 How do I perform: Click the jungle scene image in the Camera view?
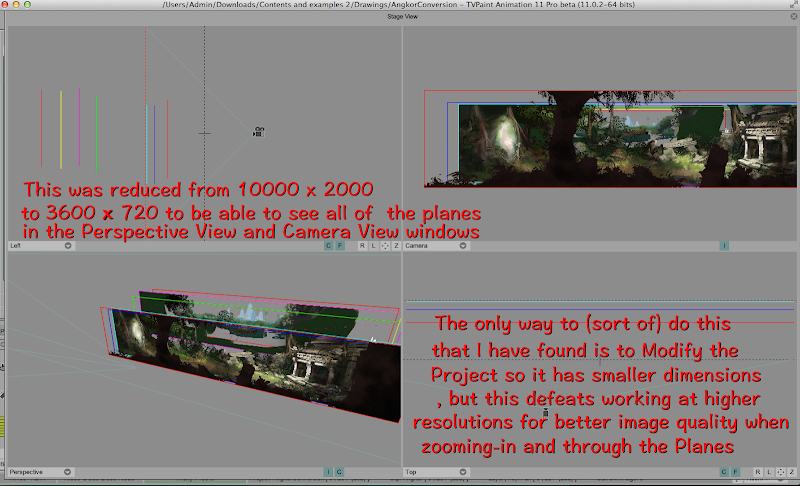[611, 139]
